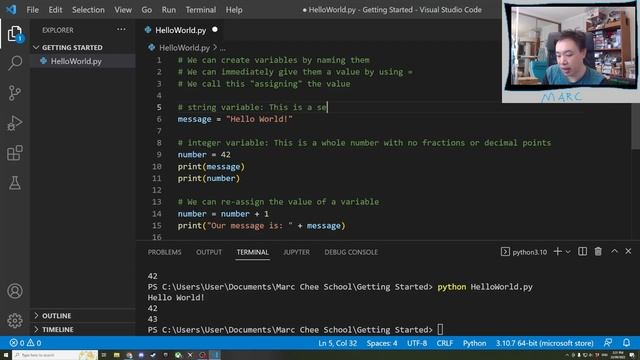This screenshot has height=360, width=640.
Task: Click the Windows Start button
Action: (x=6, y=355)
